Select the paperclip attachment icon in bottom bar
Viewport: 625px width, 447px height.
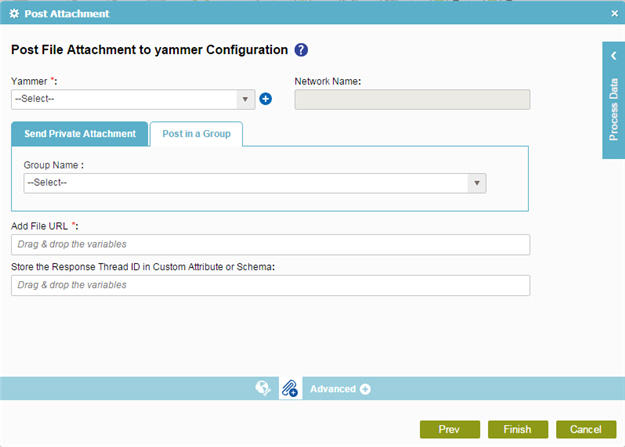(x=290, y=388)
